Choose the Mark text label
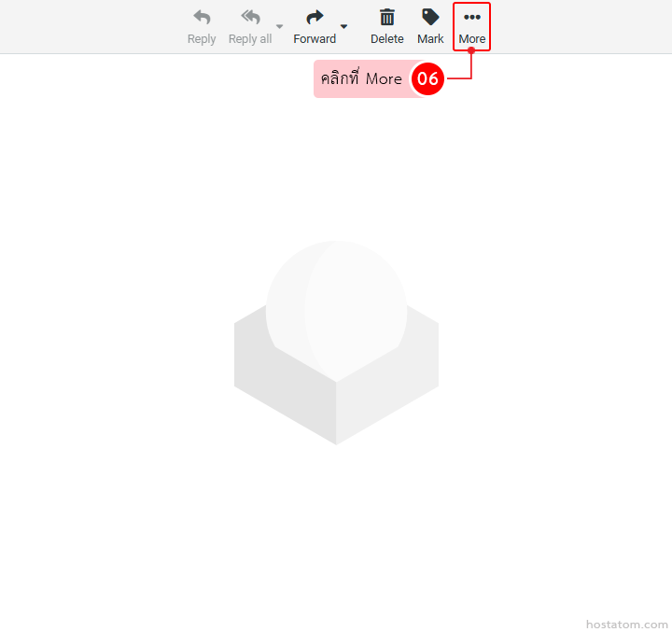This screenshot has width=672, height=632. 430,39
